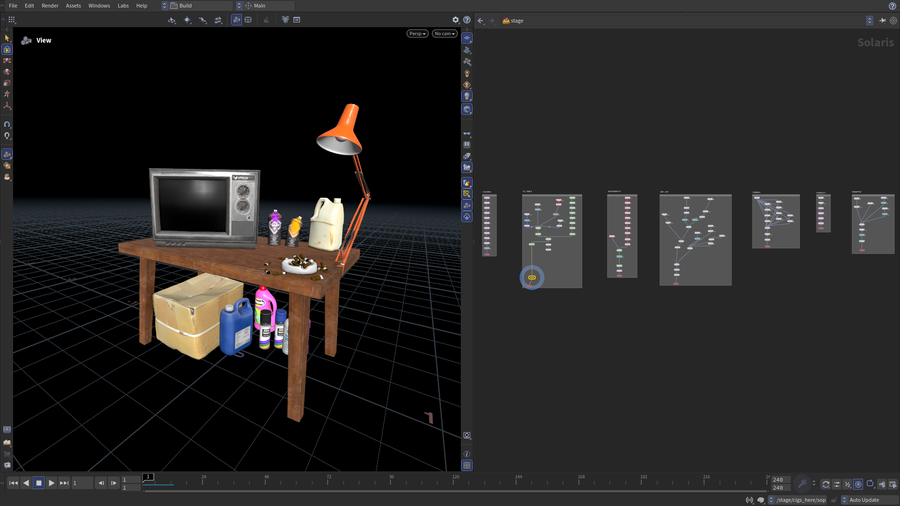Open the Main radial menu dropdown
The width and height of the screenshot is (900, 506).
tap(265, 6)
